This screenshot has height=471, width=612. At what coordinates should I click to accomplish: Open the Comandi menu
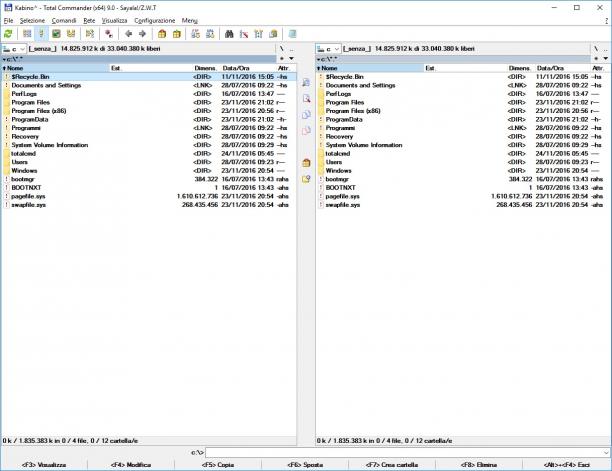(64, 20)
